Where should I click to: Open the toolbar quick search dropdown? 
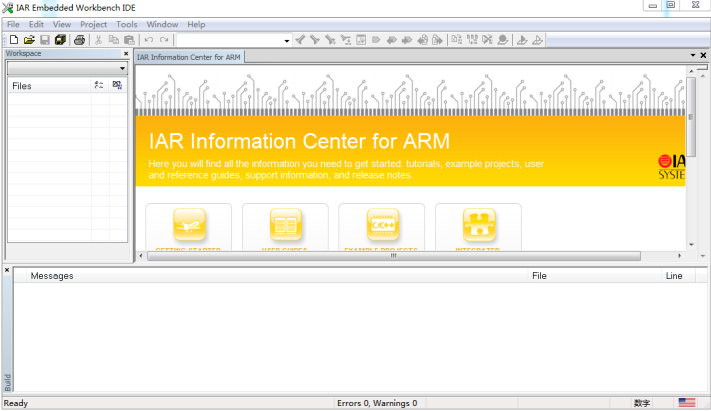287,40
